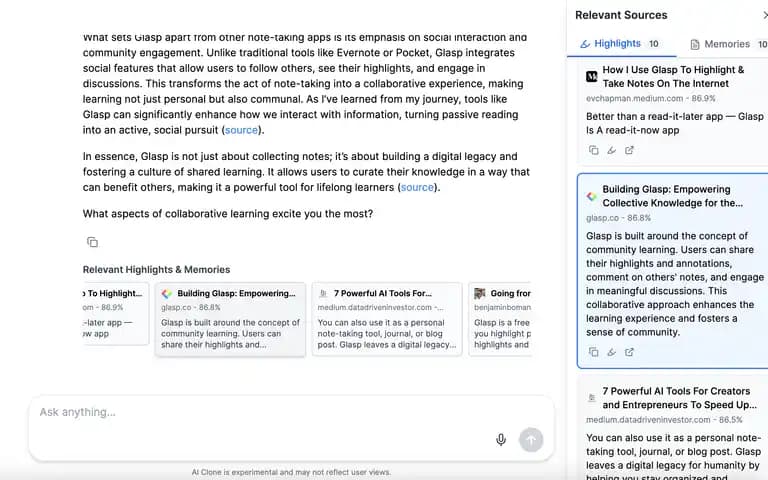768x480 pixels.
Task: Switch to the Memories tab
Action: 728,44
